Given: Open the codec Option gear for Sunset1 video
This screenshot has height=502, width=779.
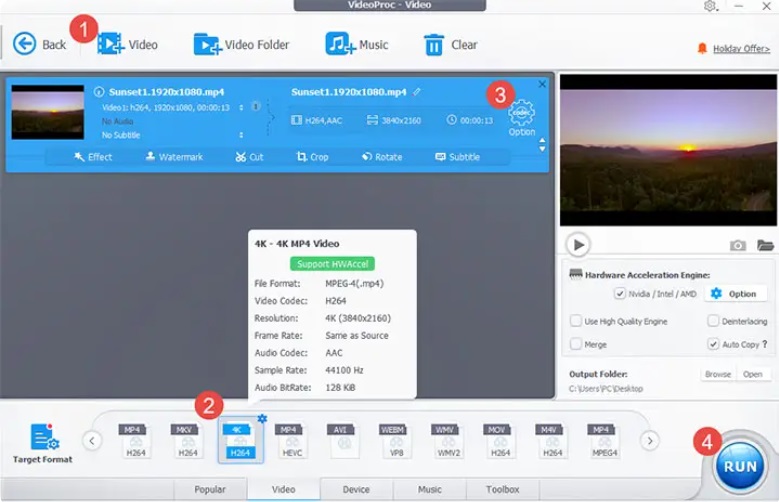Looking at the screenshot, I should tap(521, 118).
